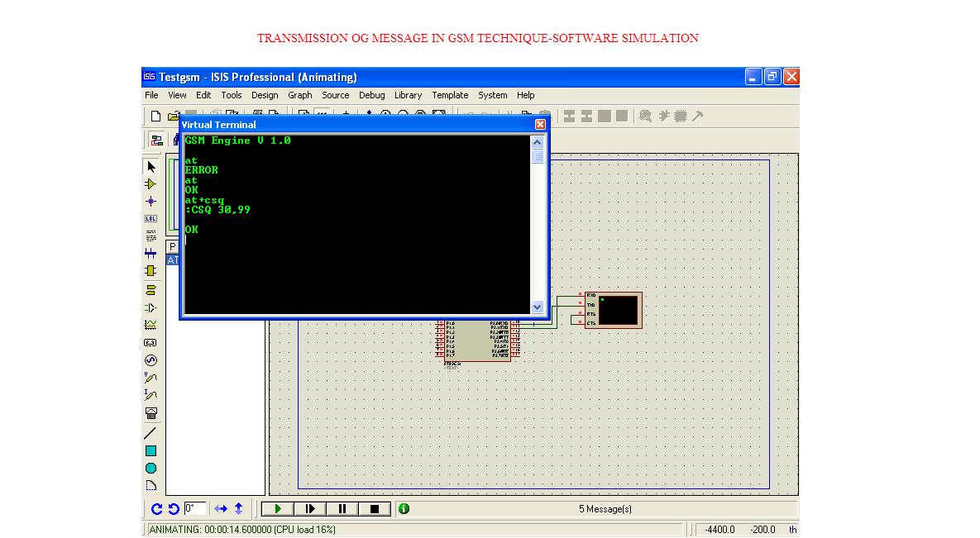
Task: Select the 2D Line drawing tool
Action: pyautogui.click(x=151, y=433)
